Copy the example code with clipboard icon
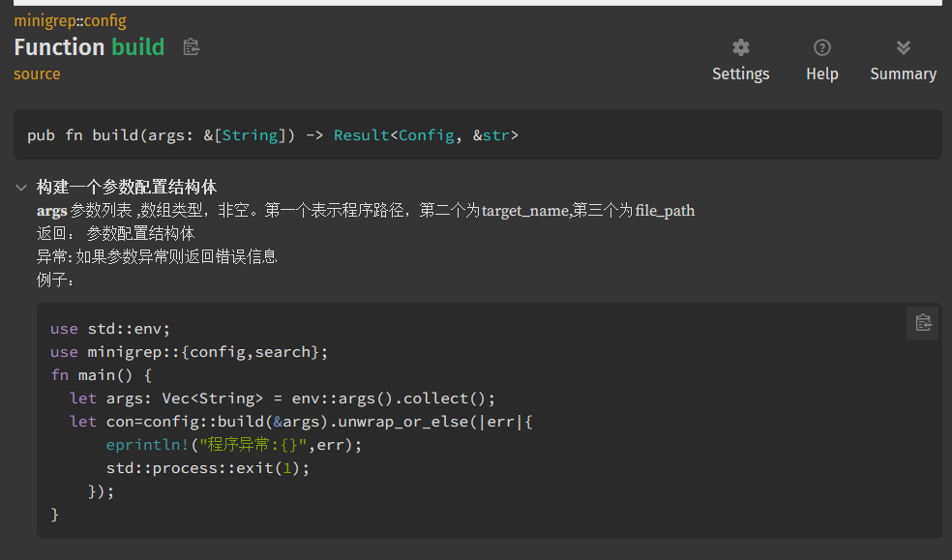The image size is (952, 560). (x=922, y=323)
